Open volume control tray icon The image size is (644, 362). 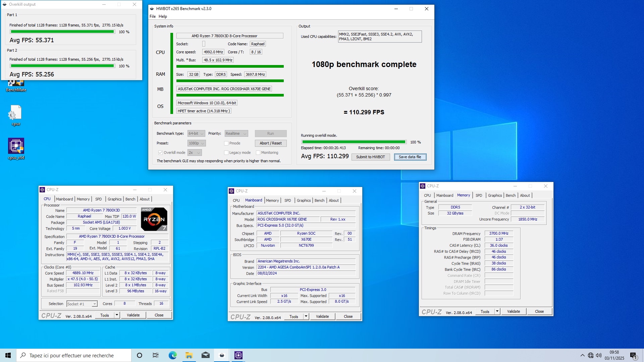click(599, 355)
